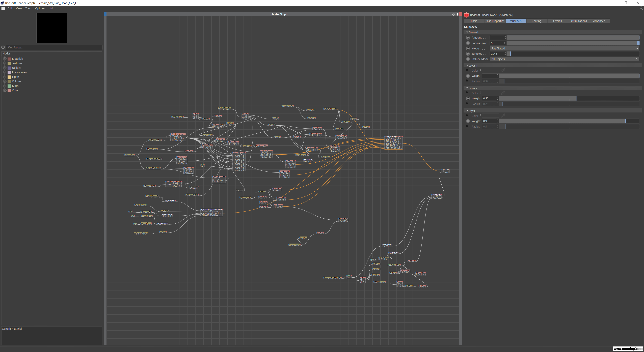This screenshot has height=352, width=644.
Task: Switch to the Base Properties tab
Action: tap(495, 21)
